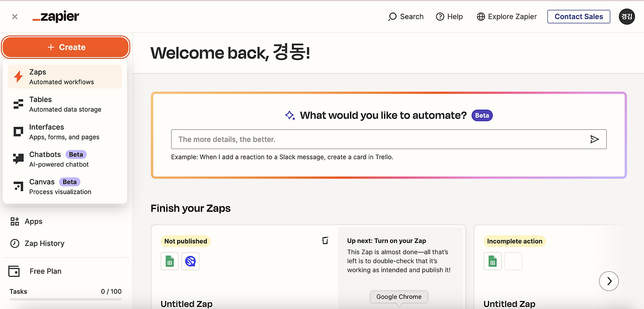Click the Tasks usage progress bar
The width and height of the screenshot is (644, 309).
pyautogui.click(x=65, y=299)
